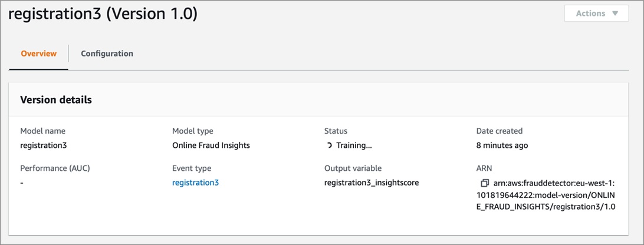Open the Configuration tab
This screenshot has width=644, height=245.
[x=107, y=54]
